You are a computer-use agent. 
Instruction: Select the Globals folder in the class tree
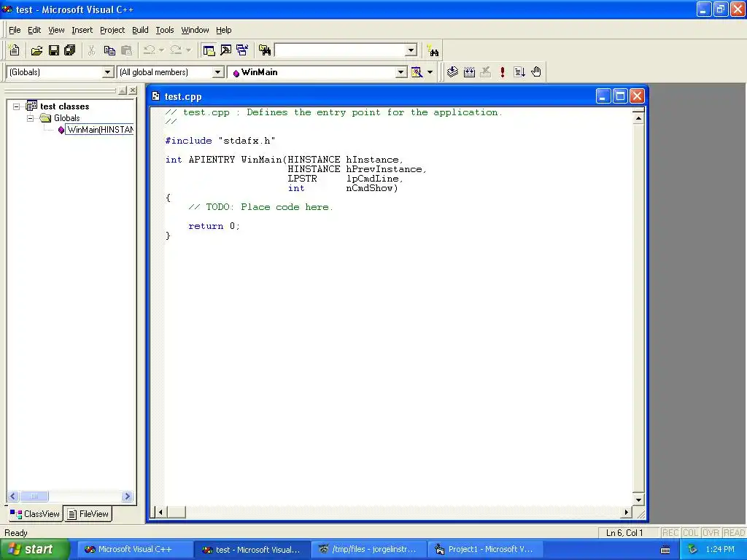(x=66, y=118)
